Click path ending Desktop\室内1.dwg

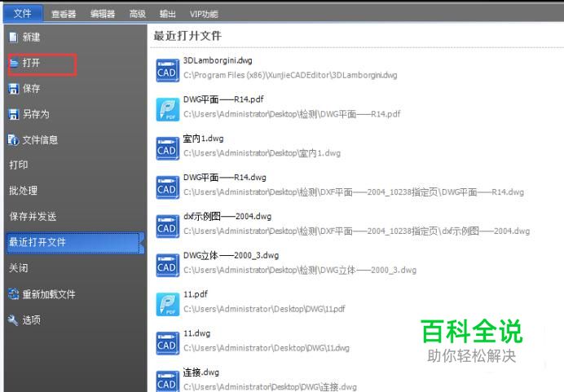click(262, 153)
